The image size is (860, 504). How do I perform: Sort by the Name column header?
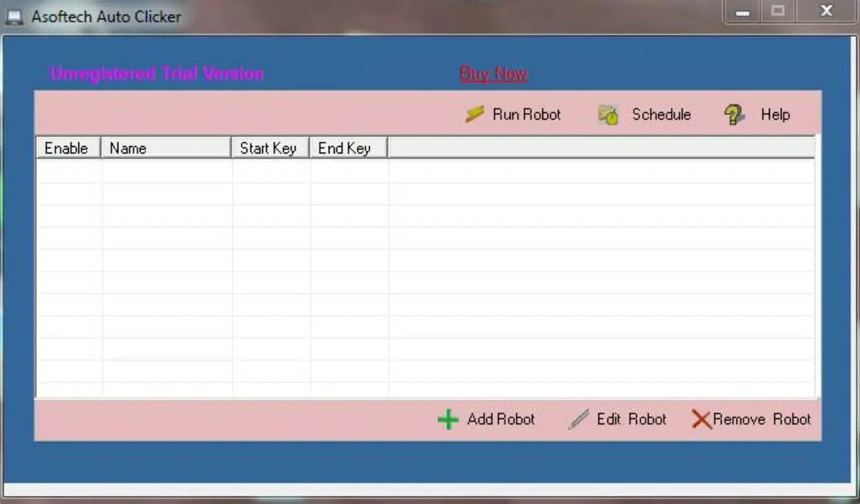[x=166, y=148]
